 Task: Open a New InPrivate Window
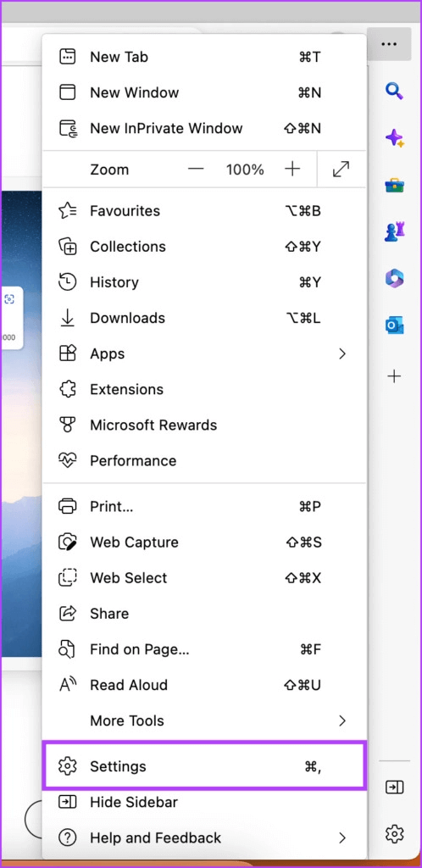click(x=204, y=129)
